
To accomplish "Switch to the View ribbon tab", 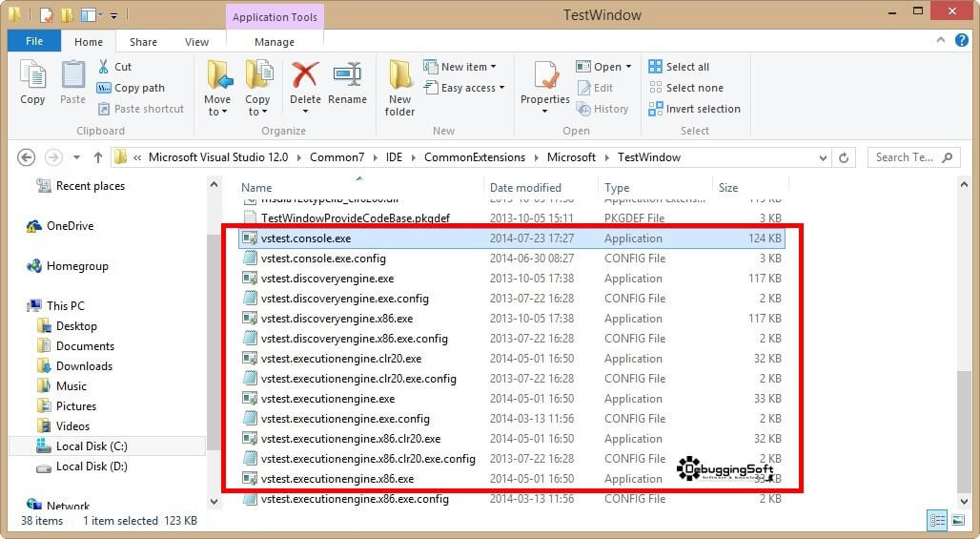I will (x=197, y=42).
